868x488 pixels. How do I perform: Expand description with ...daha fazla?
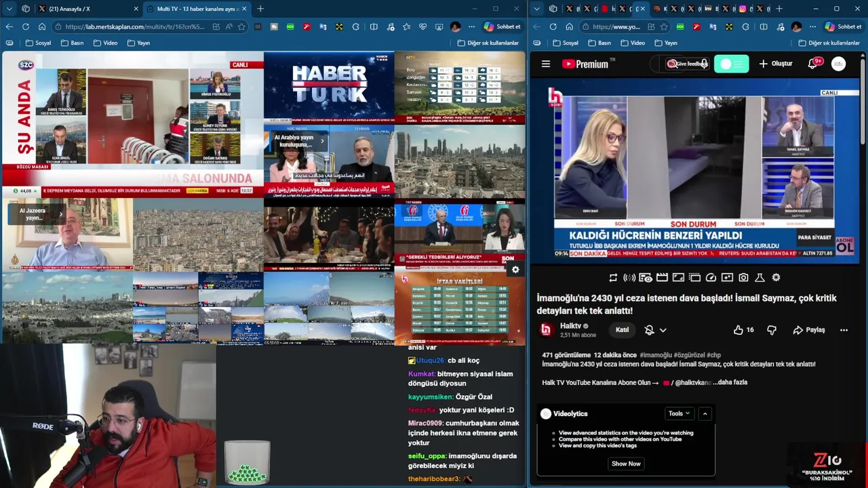tap(730, 382)
